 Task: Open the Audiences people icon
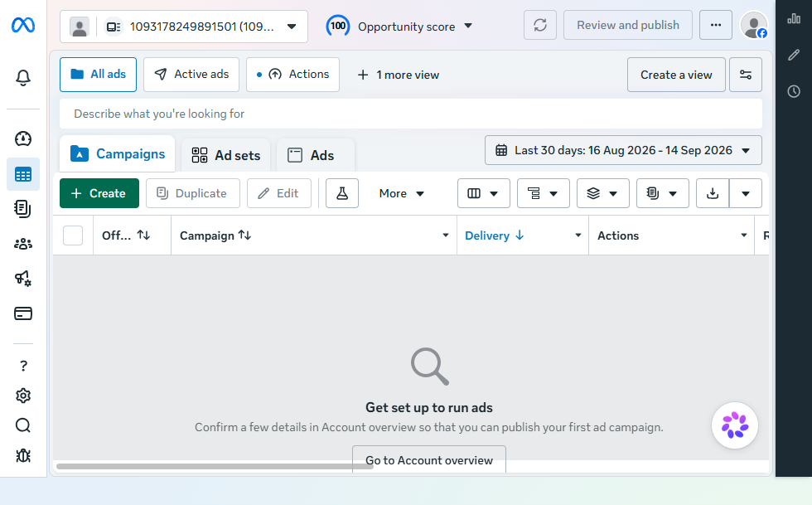click(x=23, y=244)
